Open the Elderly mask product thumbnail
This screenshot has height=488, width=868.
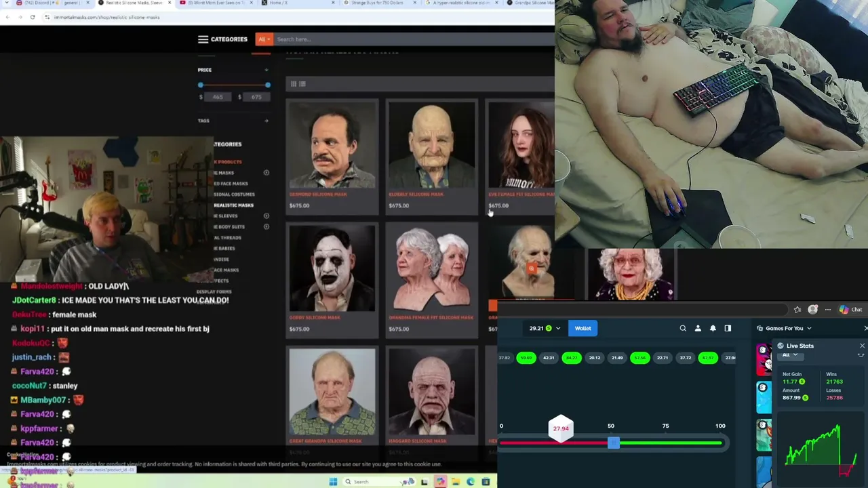432,144
